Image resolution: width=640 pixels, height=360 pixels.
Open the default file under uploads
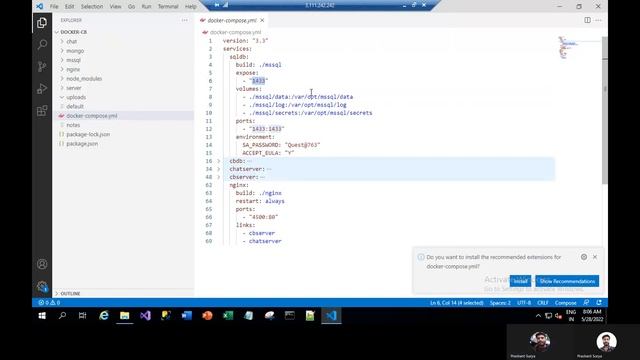coord(75,106)
